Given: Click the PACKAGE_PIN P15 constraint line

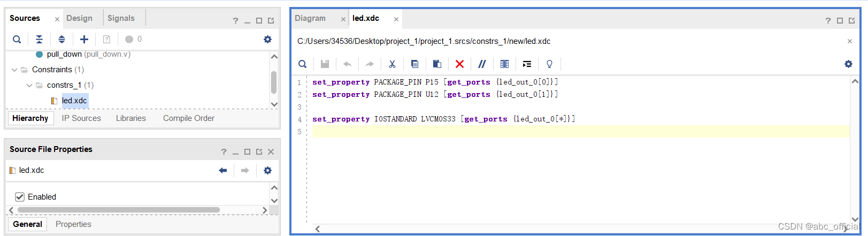Looking at the screenshot, I should pyautogui.click(x=435, y=82).
